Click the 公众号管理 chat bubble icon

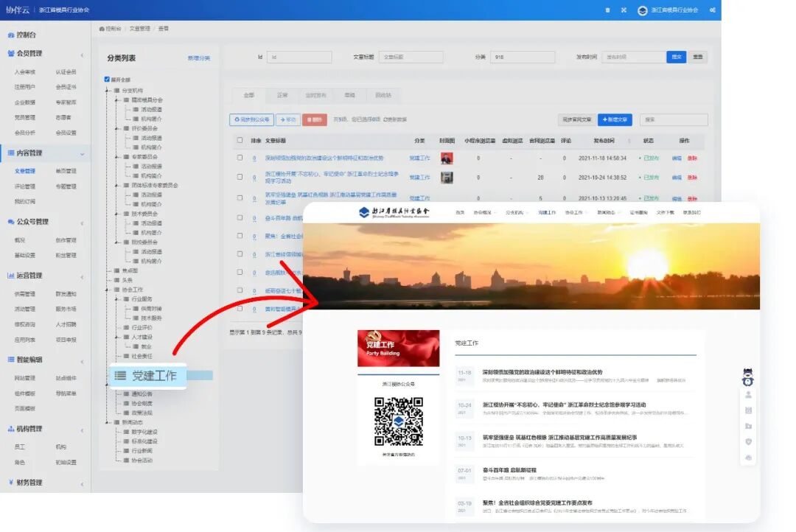pos(10,222)
